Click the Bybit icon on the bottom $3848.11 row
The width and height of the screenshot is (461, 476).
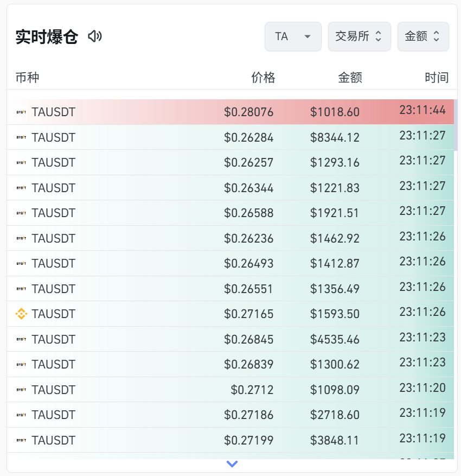(20, 440)
